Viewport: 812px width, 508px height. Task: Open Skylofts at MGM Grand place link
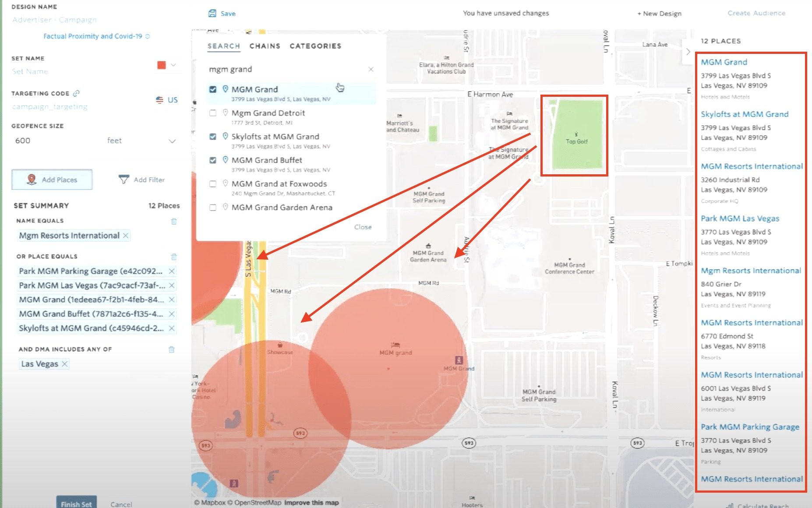tap(745, 114)
